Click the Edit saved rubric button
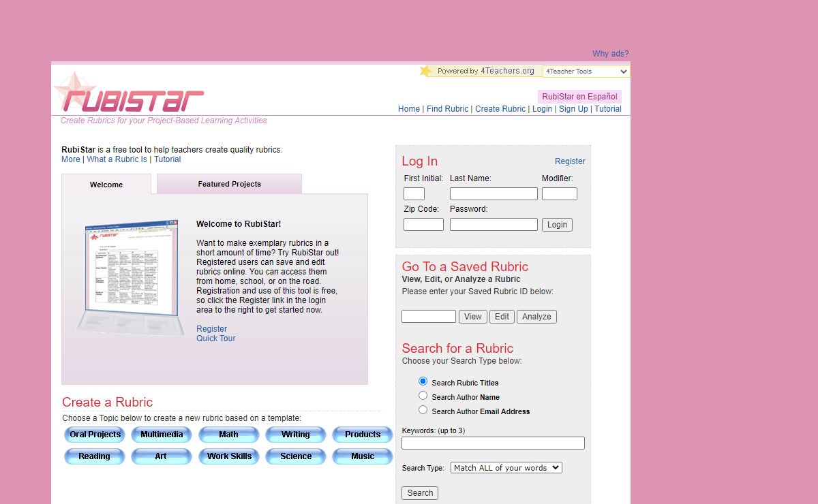 502,317
